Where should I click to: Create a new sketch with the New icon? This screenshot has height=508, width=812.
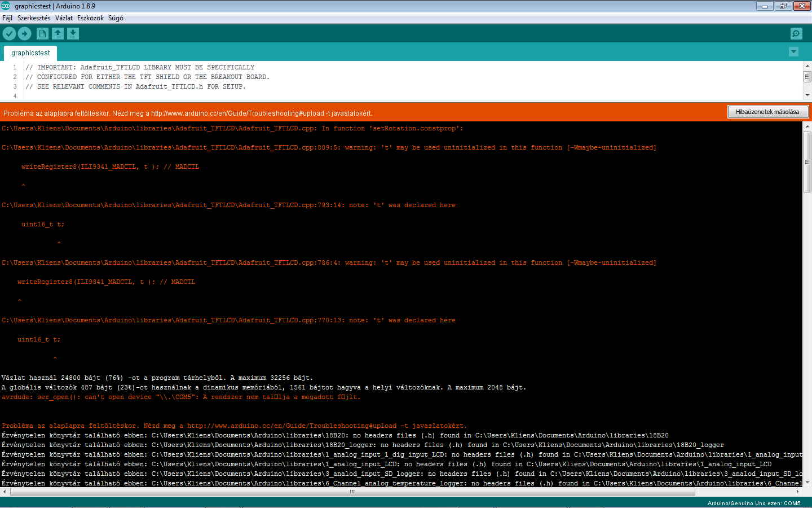(x=42, y=34)
